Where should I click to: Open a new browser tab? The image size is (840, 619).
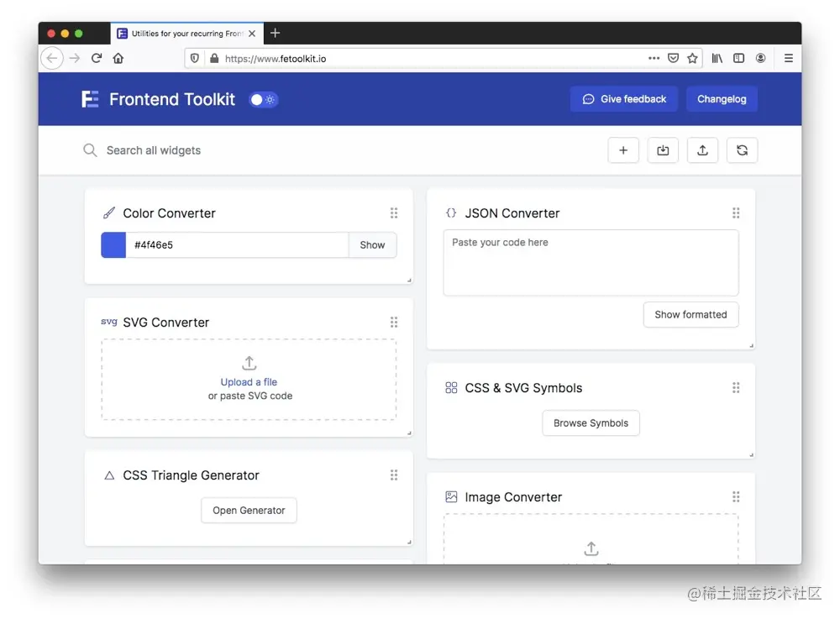[275, 34]
